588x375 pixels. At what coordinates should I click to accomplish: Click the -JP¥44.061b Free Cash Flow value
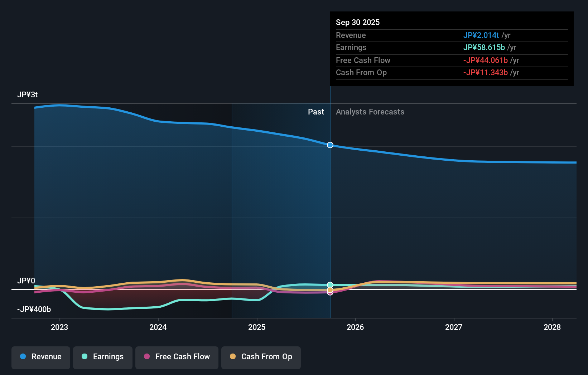point(486,60)
